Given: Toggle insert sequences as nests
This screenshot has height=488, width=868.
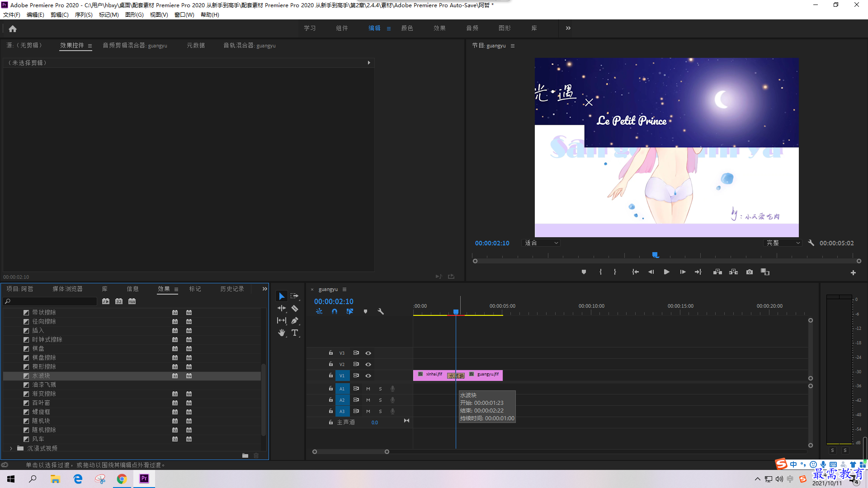Looking at the screenshot, I should coord(319,311).
